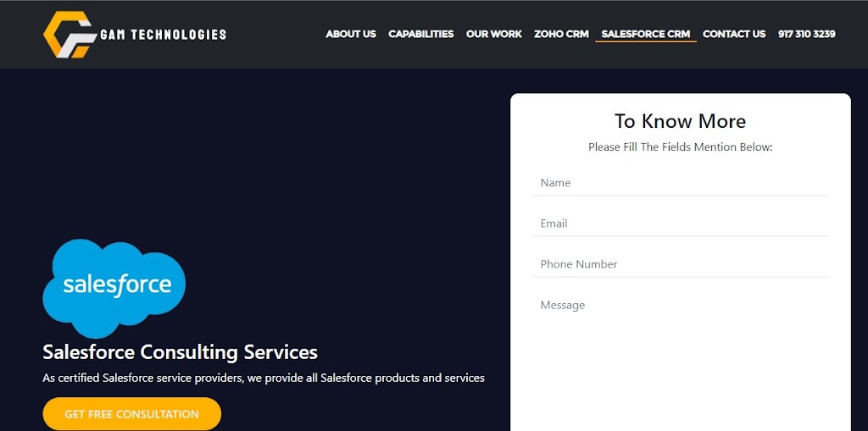Viewport: 868px width, 431px height.
Task: Call the 917 310 3239 phone link
Action: 807,35
